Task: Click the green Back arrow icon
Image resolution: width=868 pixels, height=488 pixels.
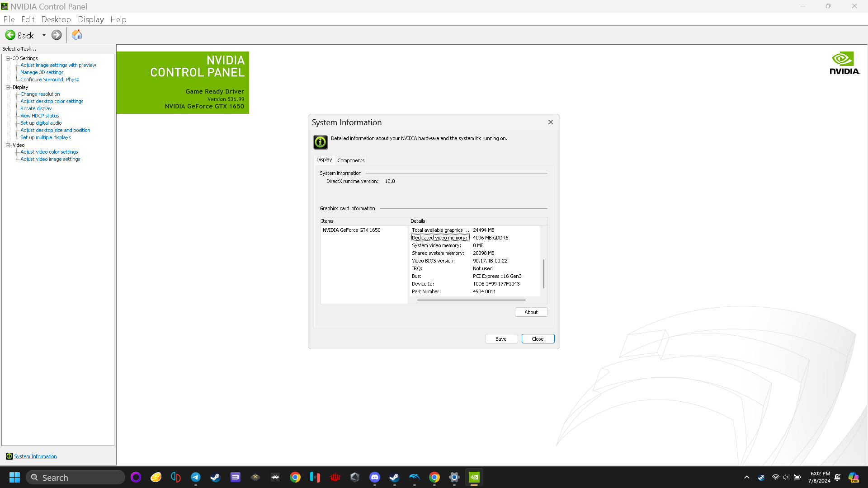Action: 10,35
